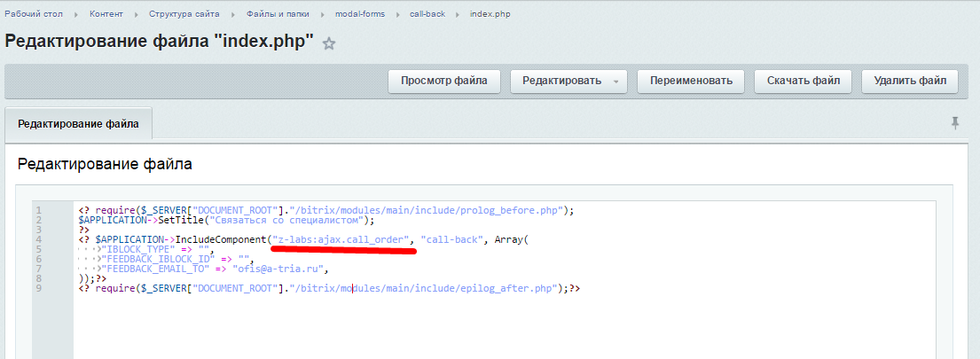Open modal-forms breadcrumb folder
Screen dimensions: 980x359
point(360,13)
